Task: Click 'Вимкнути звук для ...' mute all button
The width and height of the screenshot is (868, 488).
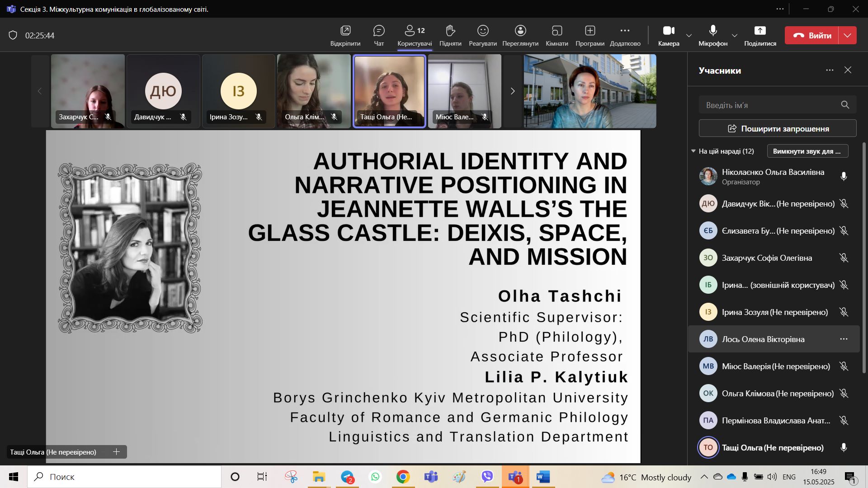Action: coord(807,151)
